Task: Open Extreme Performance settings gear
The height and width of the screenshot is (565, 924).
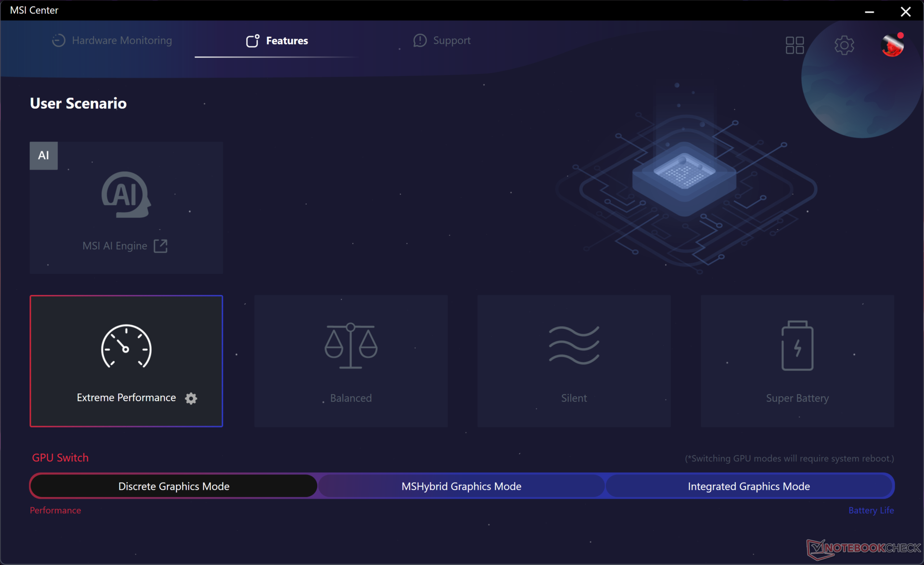Action: click(x=191, y=398)
